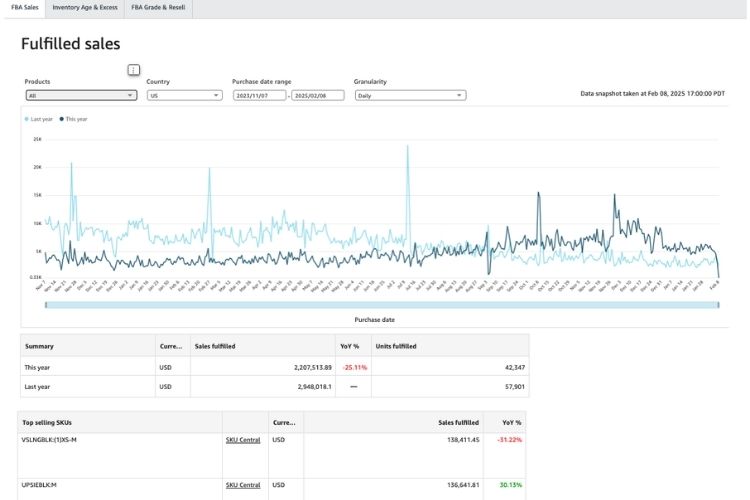This screenshot has width=750, height=500.
Task: Click the three-dot options icon above filters
Action: pos(134,70)
